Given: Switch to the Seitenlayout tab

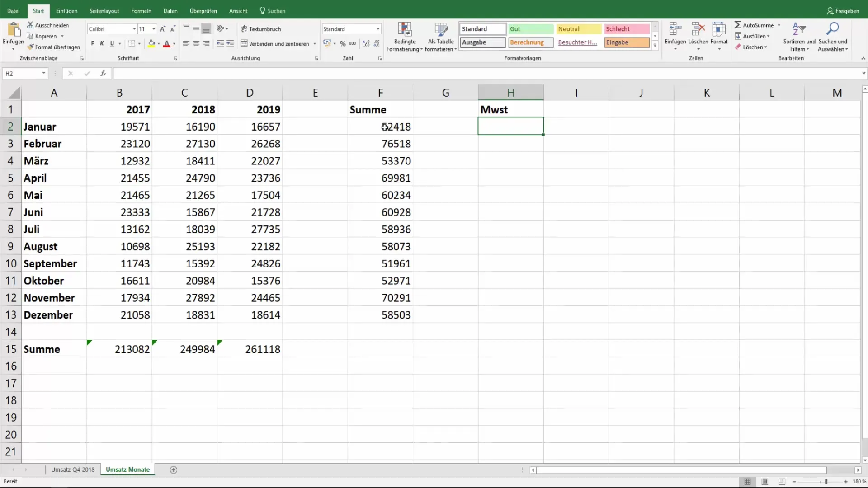Looking at the screenshot, I should point(104,11).
